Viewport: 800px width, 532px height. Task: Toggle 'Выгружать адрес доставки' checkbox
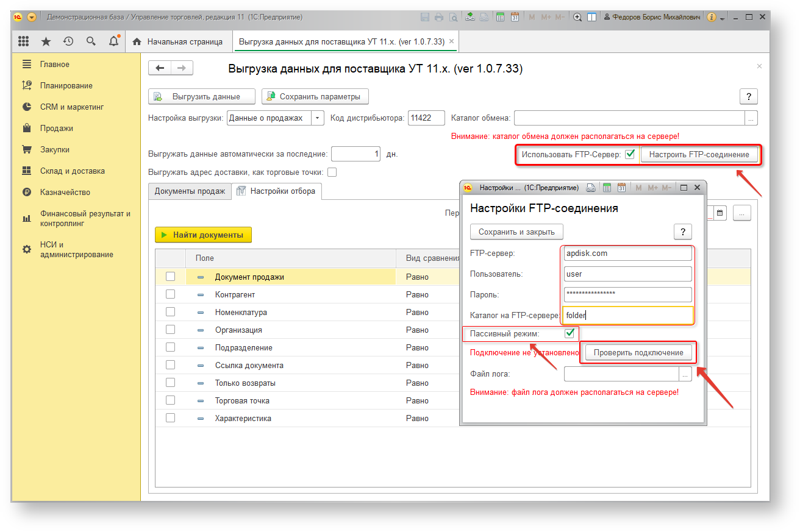(332, 172)
